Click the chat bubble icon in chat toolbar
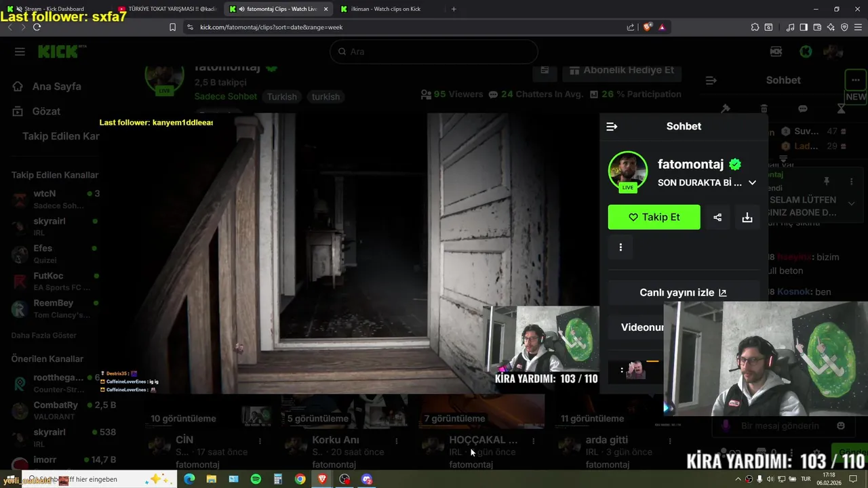 [x=803, y=108]
